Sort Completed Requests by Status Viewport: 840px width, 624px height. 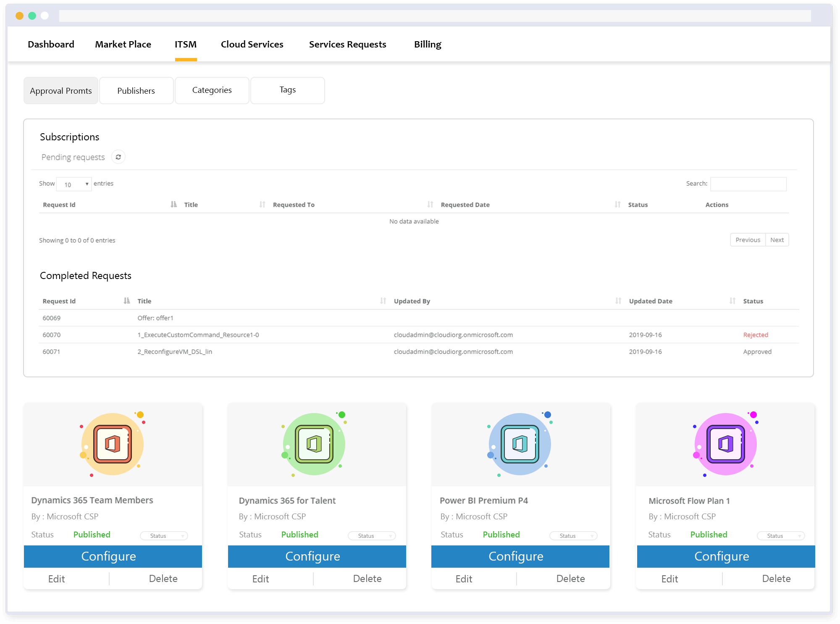click(732, 301)
